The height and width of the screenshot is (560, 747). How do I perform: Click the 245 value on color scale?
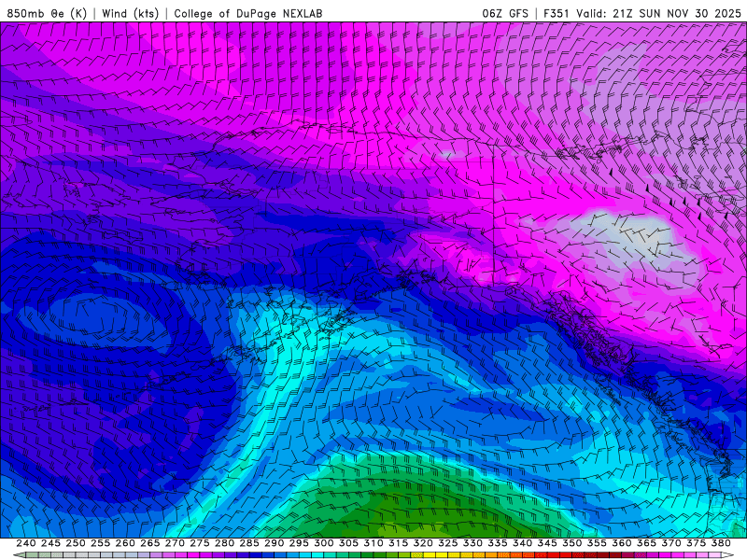pyautogui.click(x=50, y=543)
